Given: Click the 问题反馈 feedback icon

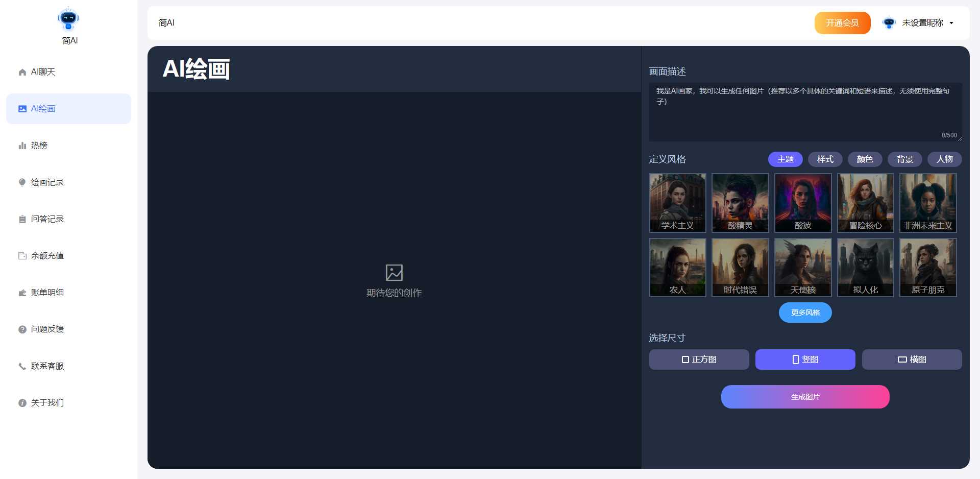Looking at the screenshot, I should (22, 329).
